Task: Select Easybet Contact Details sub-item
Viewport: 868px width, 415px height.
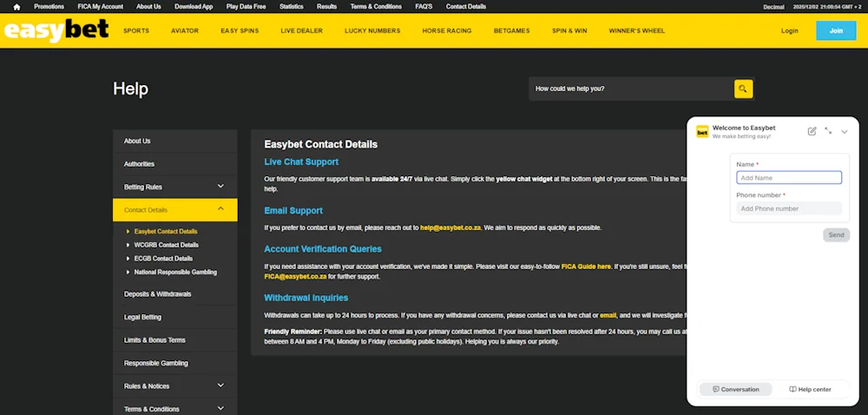Action: [x=166, y=231]
